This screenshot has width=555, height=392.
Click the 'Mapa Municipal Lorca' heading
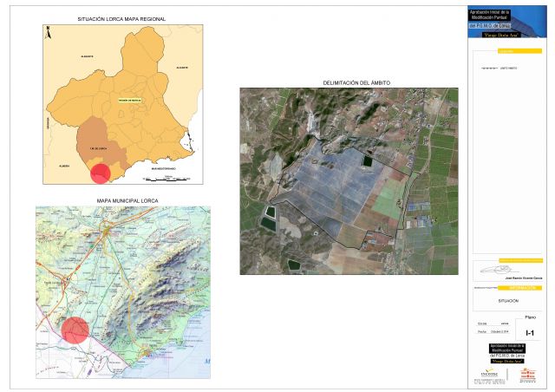point(121,200)
